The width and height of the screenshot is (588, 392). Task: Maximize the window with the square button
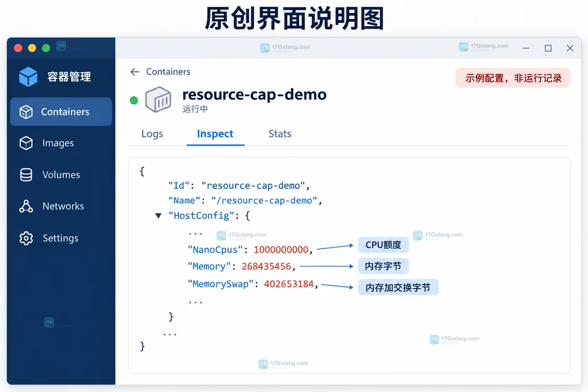[x=548, y=48]
